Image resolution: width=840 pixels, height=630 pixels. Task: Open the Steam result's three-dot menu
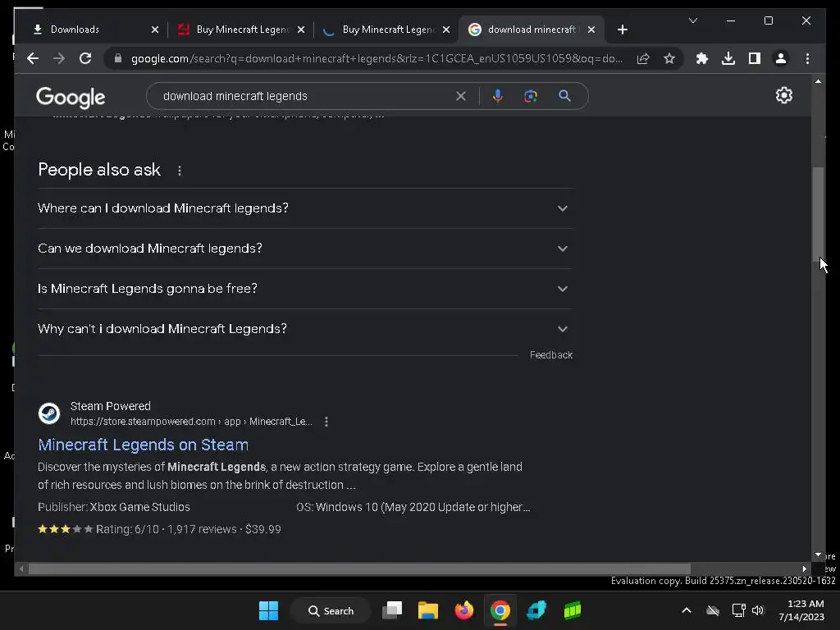click(326, 422)
